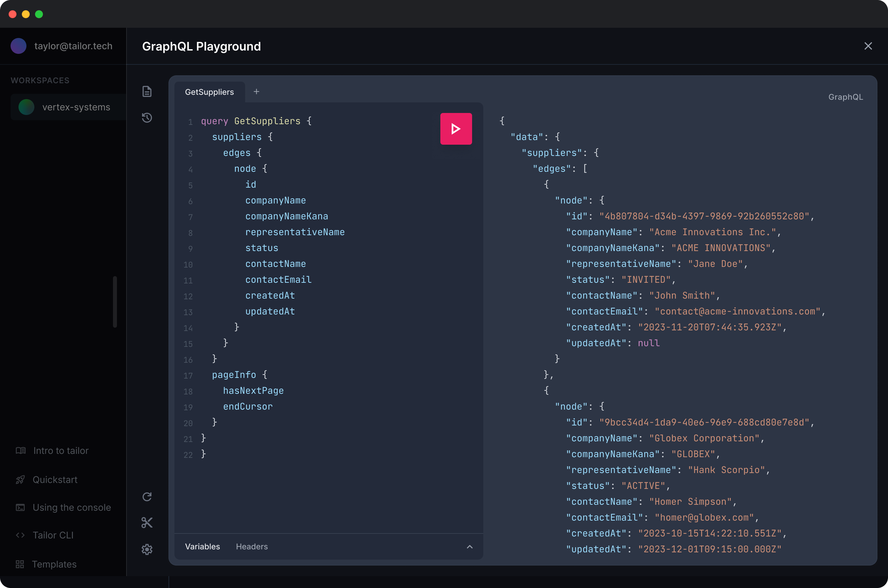Open the Tailor CLI link
Image resolution: width=888 pixels, height=588 pixels.
(53, 535)
